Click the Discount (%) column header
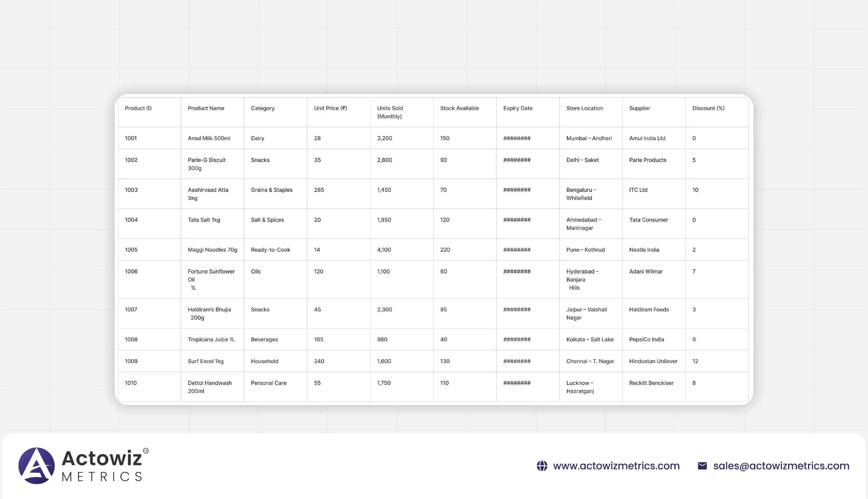868x499 pixels. point(708,108)
